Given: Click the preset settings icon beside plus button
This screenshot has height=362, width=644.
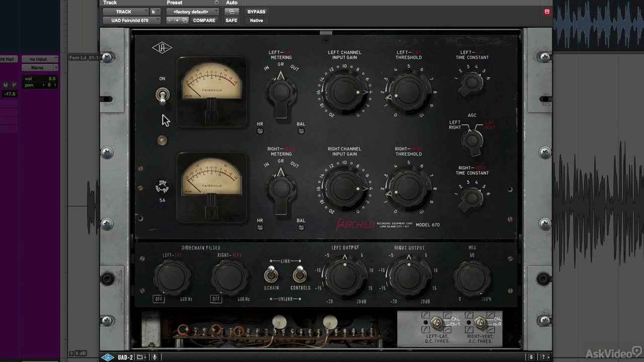Looking at the screenshot, I should tap(185, 21).
